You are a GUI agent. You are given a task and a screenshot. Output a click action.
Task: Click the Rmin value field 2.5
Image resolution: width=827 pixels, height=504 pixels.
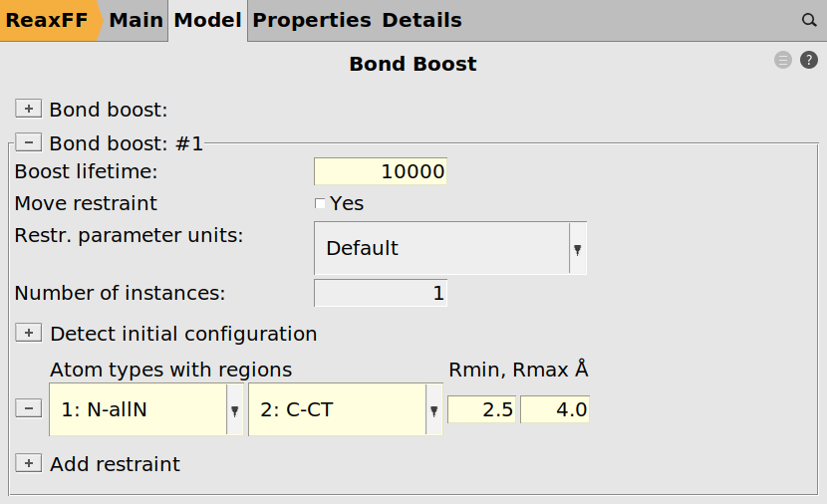[x=482, y=409]
